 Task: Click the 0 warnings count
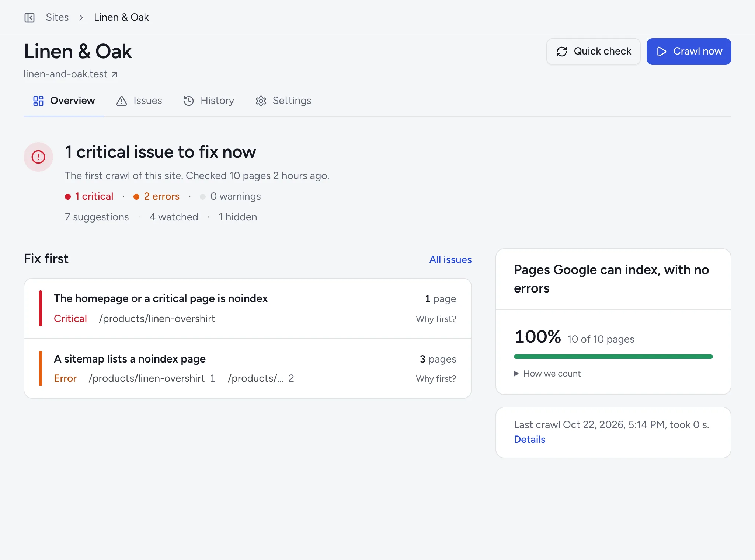[230, 196]
